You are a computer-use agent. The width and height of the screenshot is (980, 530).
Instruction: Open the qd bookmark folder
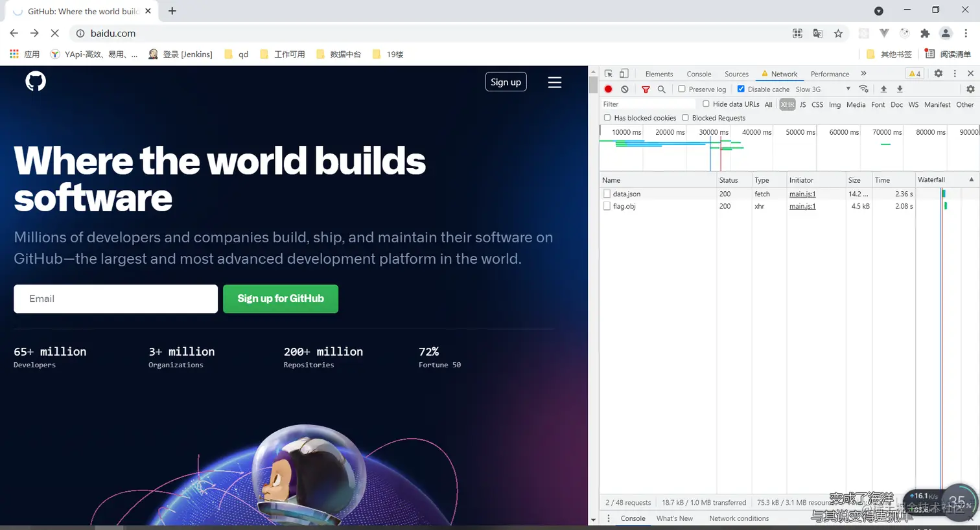tap(237, 54)
